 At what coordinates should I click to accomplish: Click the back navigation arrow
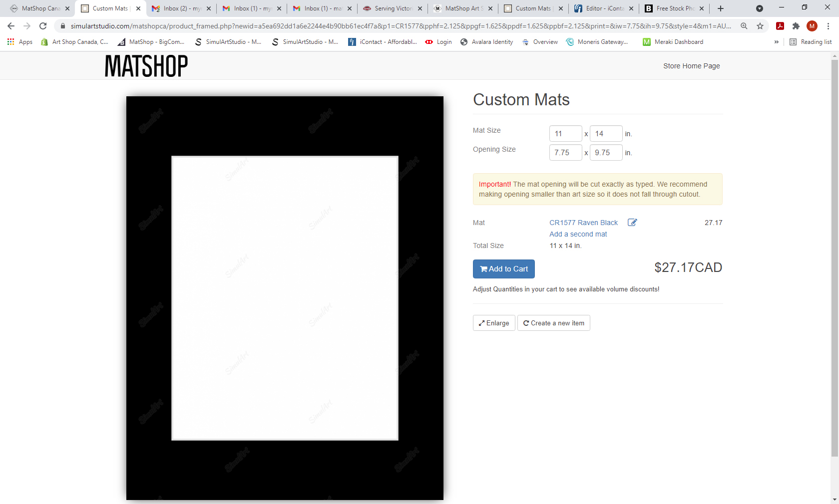pyautogui.click(x=10, y=26)
